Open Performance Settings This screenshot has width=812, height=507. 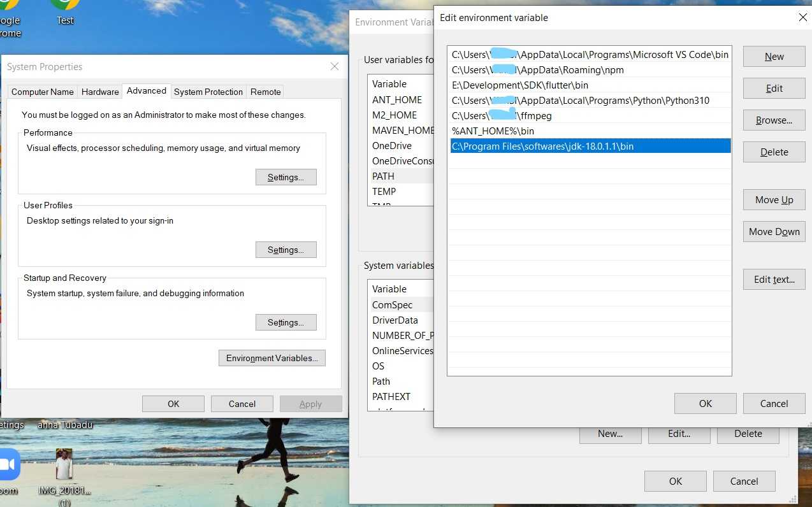pos(286,177)
